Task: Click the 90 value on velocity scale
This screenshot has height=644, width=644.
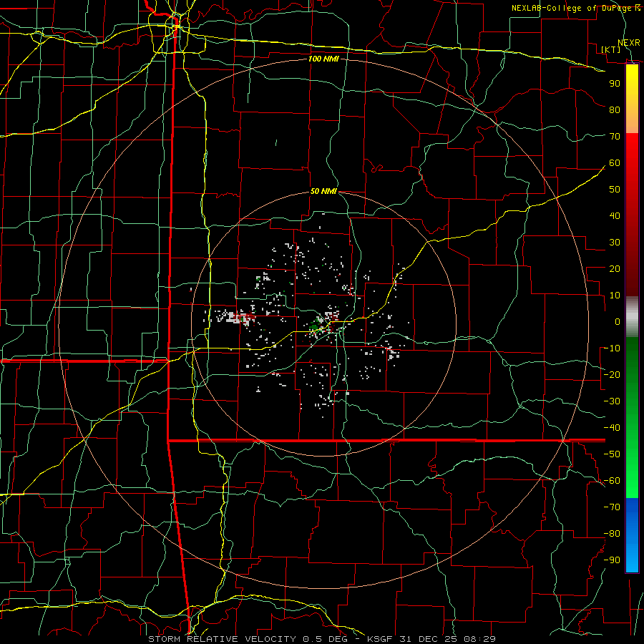Action: point(615,84)
